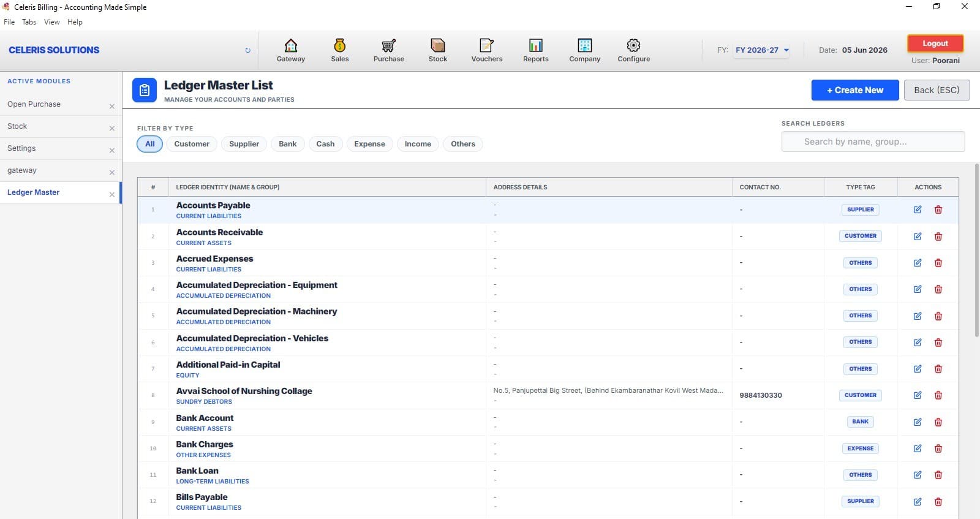Click the refresh icon beside Celeris Solutions
This screenshot has width=980, height=519.
(x=247, y=50)
